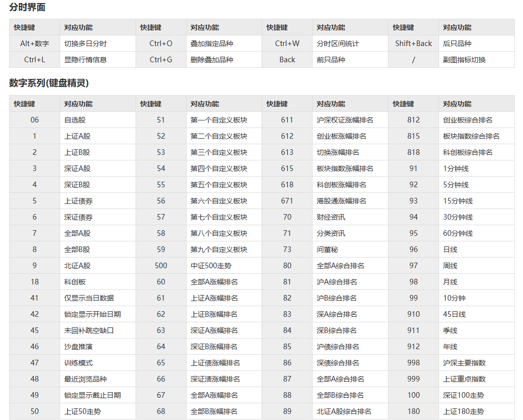Click the 锁定显示开始日期 cell
The width and height of the screenshot is (523, 420).
coord(98,314)
